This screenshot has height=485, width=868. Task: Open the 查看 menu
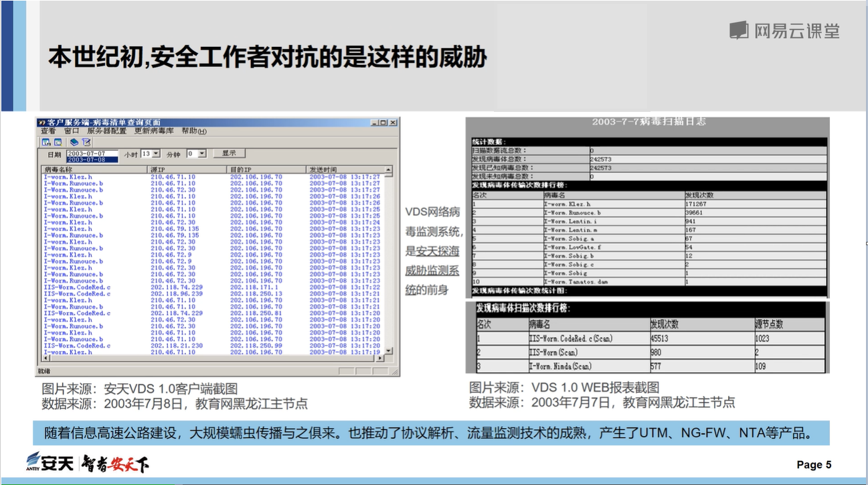tap(48, 131)
